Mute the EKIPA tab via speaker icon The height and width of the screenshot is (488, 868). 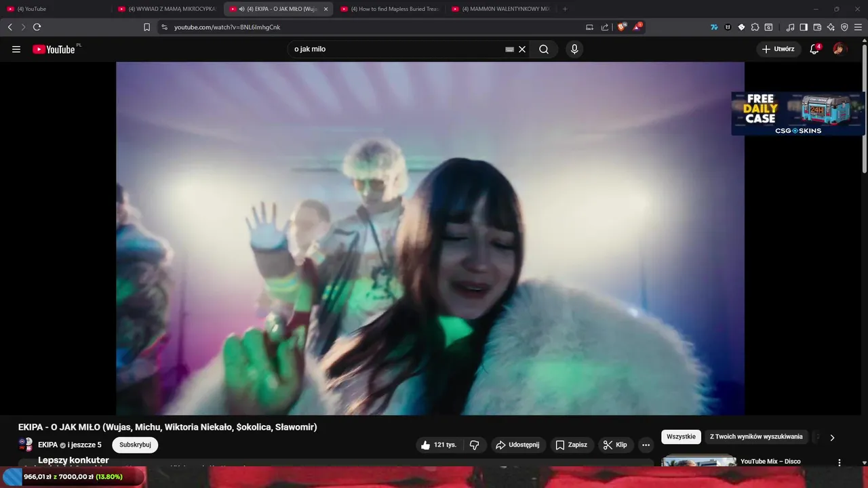[241, 9]
